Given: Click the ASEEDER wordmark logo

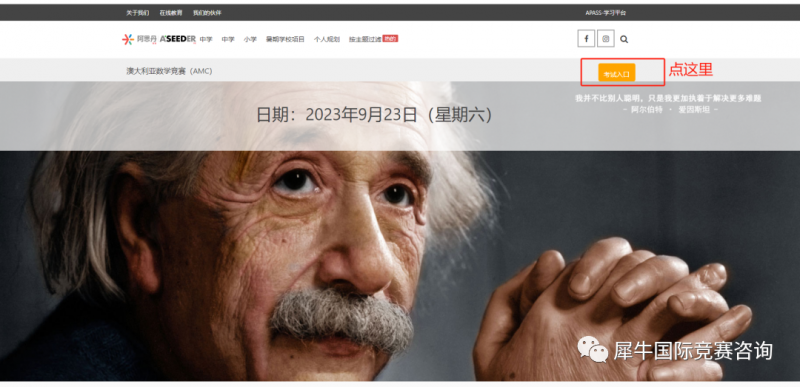Looking at the screenshot, I should pyautogui.click(x=178, y=39).
